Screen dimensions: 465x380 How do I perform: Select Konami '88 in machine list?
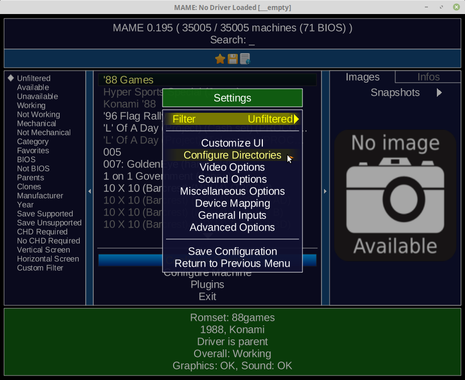[129, 104]
